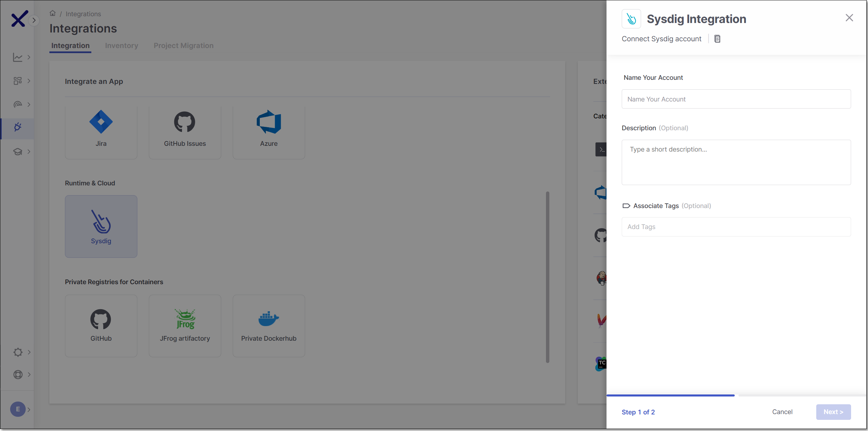Switch to the Inventory tab
Screen dimensions: 868x431
click(121, 46)
